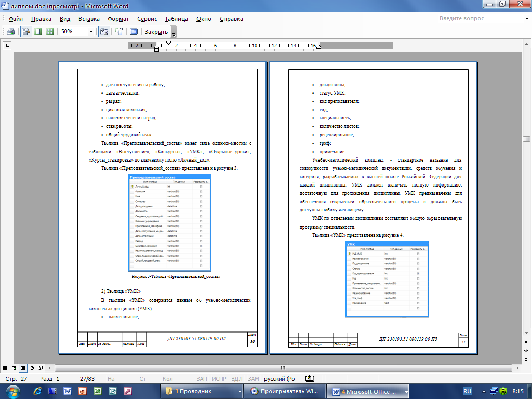Image resolution: width=532 pixels, height=399 pixels.
Task: Click inside the zoom percentage field
Action: pyautogui.click(x=74, y=32)
